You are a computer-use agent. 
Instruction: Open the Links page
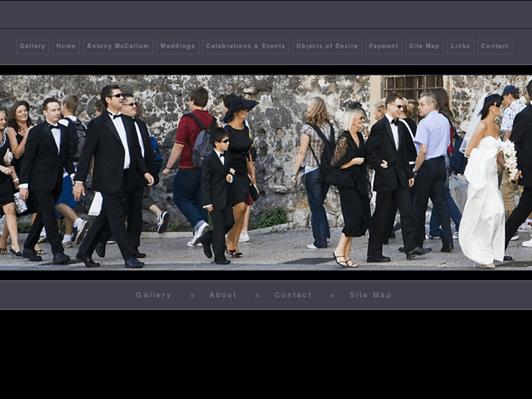pyautogui.click(x=460, y=47)
